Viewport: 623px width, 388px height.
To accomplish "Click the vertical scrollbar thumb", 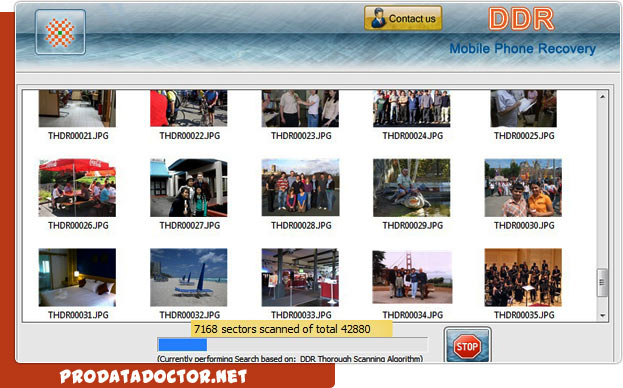I will 602,282.
